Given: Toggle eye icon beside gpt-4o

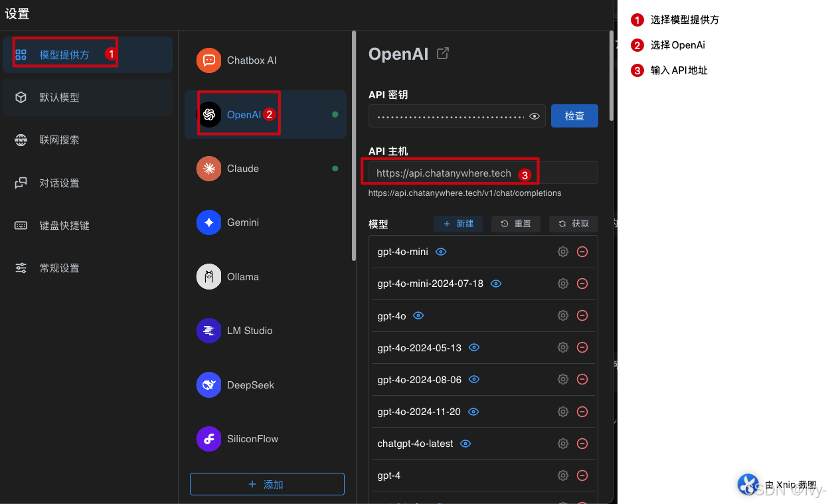Looking at the screenshot, I should (x=418, y=315).
